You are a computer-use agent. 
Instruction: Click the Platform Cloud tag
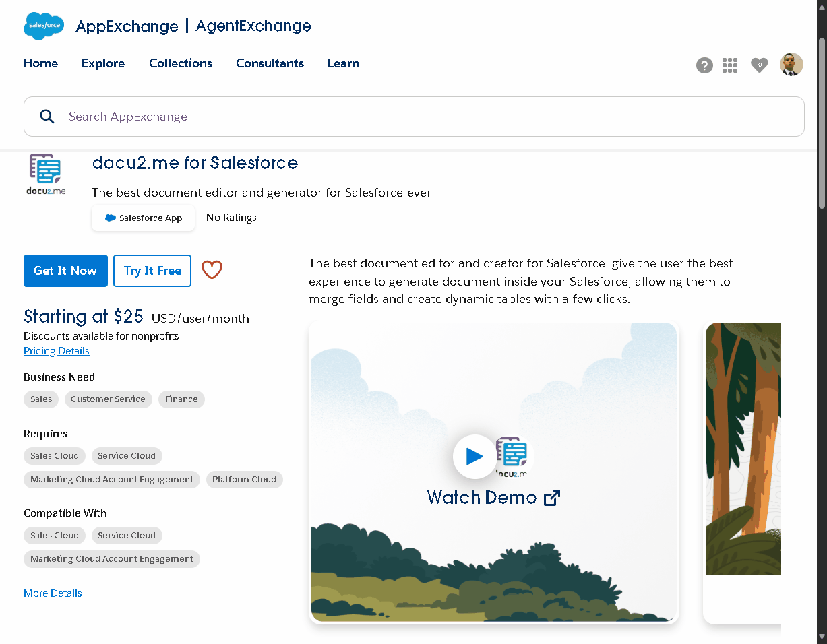pyautogui.click(x=244, y=480)
